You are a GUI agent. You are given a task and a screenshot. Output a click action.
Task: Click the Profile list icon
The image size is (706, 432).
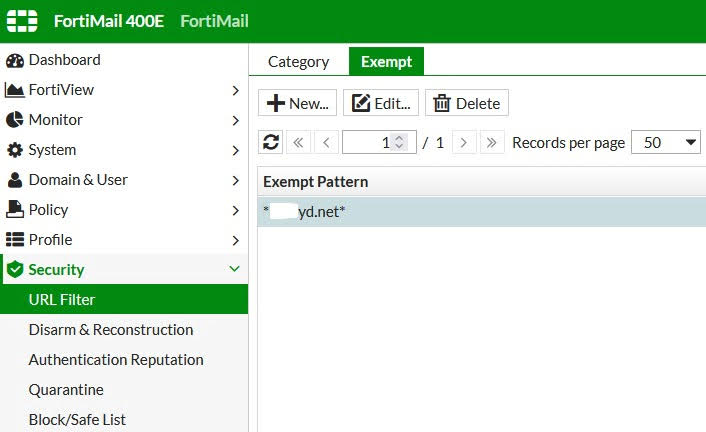click(15, 240)
